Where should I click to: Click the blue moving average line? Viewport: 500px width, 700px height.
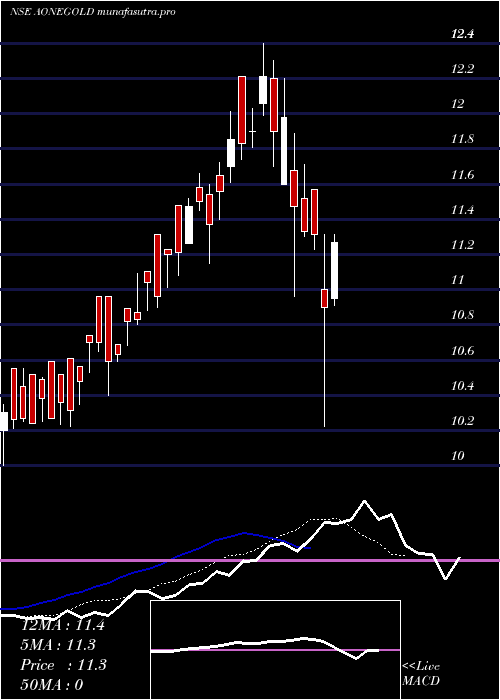tap(156, 569)
